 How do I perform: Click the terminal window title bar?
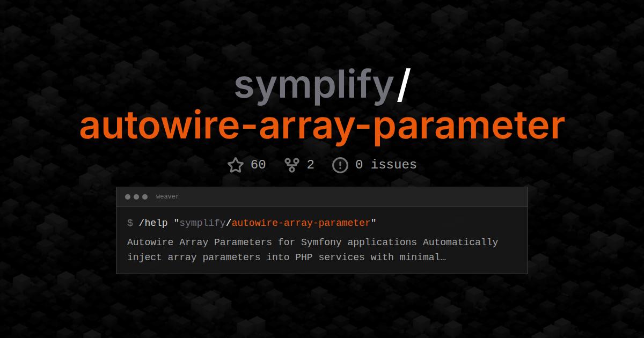point(322,196)
